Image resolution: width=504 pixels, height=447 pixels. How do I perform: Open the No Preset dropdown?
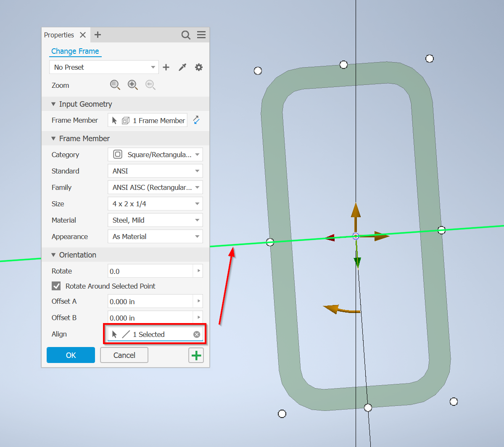point(104,67)
